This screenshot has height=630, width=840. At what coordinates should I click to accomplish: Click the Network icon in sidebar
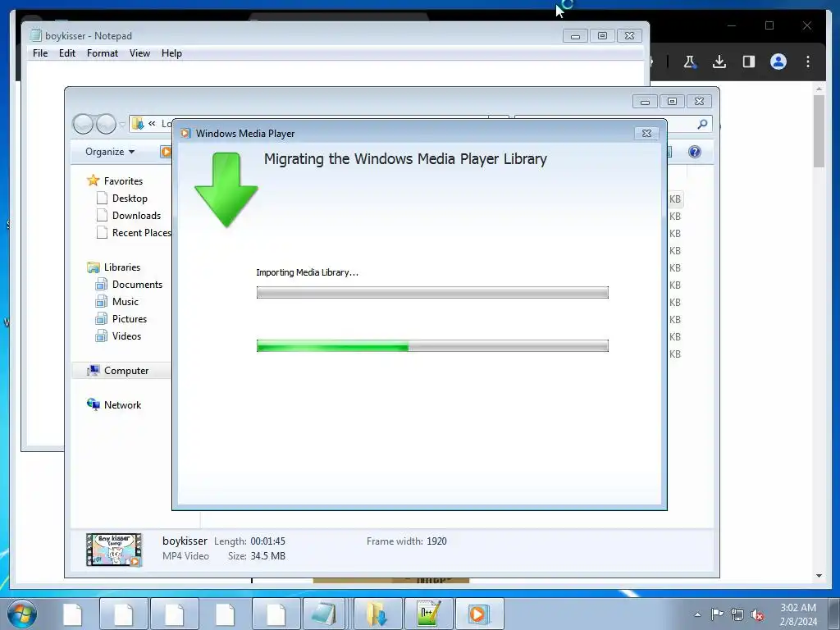(x=94, y=404)
